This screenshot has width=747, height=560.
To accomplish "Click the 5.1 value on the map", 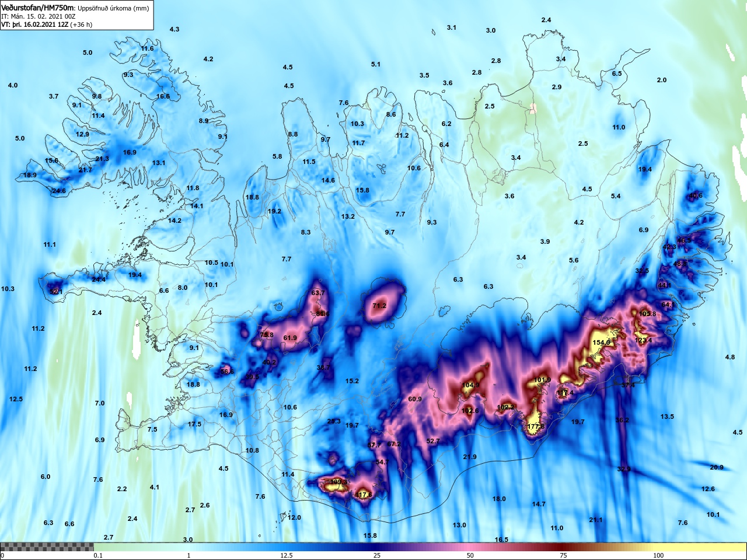I will coord(376,64).
